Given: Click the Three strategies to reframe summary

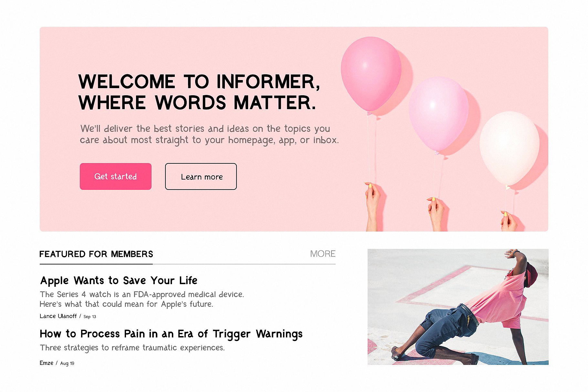Looking at the screenshot, I should tap(132, 348).
